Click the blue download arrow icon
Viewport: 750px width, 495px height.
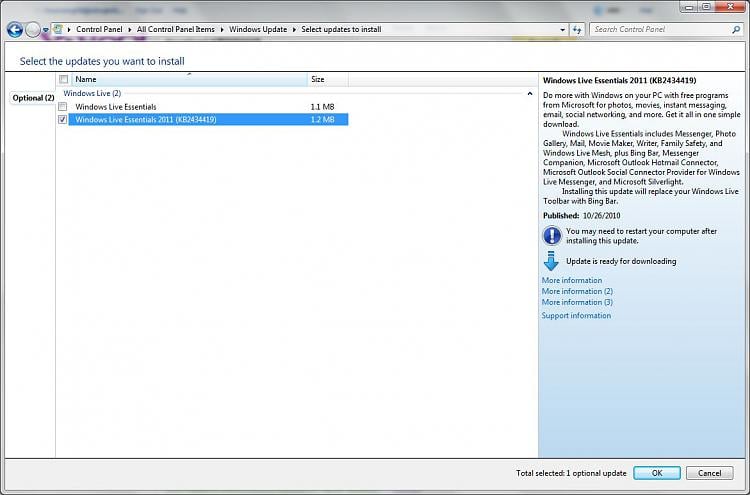pyautogui.click(x=551, y=261)
